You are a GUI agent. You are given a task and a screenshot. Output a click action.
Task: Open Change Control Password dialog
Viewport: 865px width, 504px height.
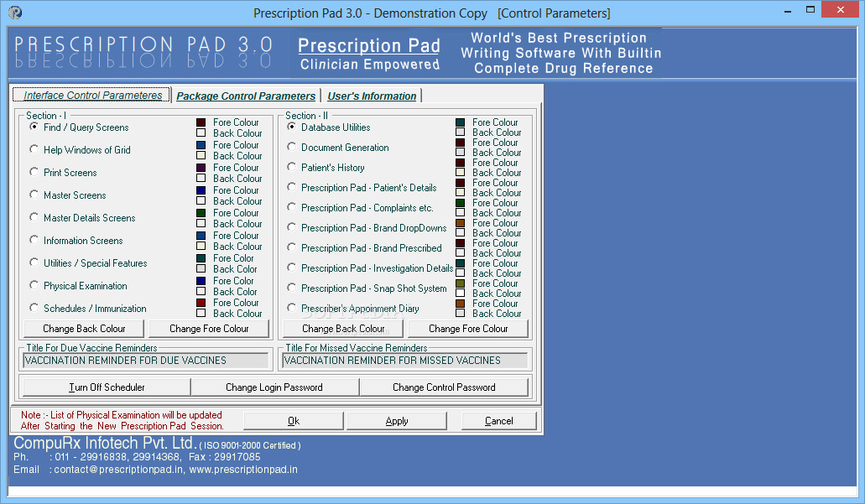pyautogui.click(x=444, y=387)
